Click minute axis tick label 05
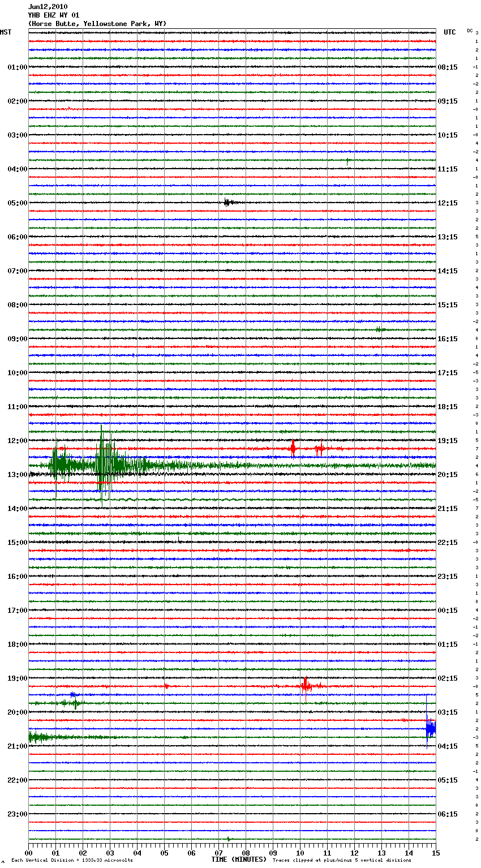The width and height of the screenshot is (481, 868). [164, 853]
